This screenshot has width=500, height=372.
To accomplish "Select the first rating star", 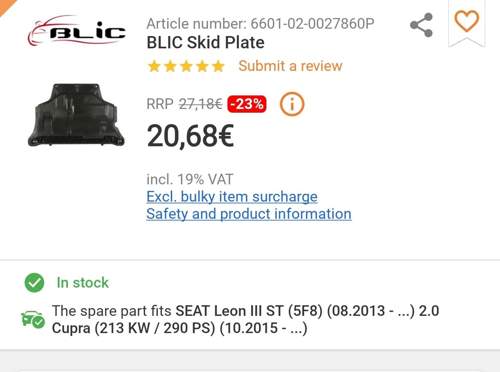I will (x=154, y=66).
